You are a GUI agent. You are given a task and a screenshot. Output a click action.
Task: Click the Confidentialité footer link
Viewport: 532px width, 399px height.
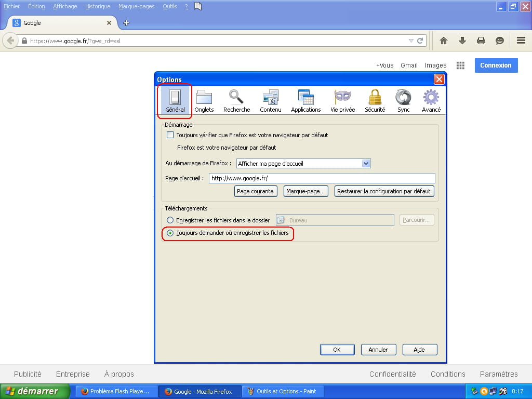click(393, 374)
